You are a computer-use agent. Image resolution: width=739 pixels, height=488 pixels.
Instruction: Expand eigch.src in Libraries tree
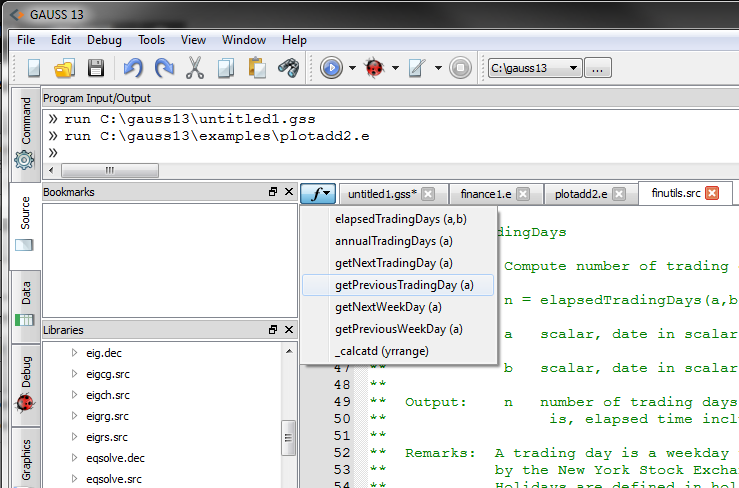tap(74, 395)
